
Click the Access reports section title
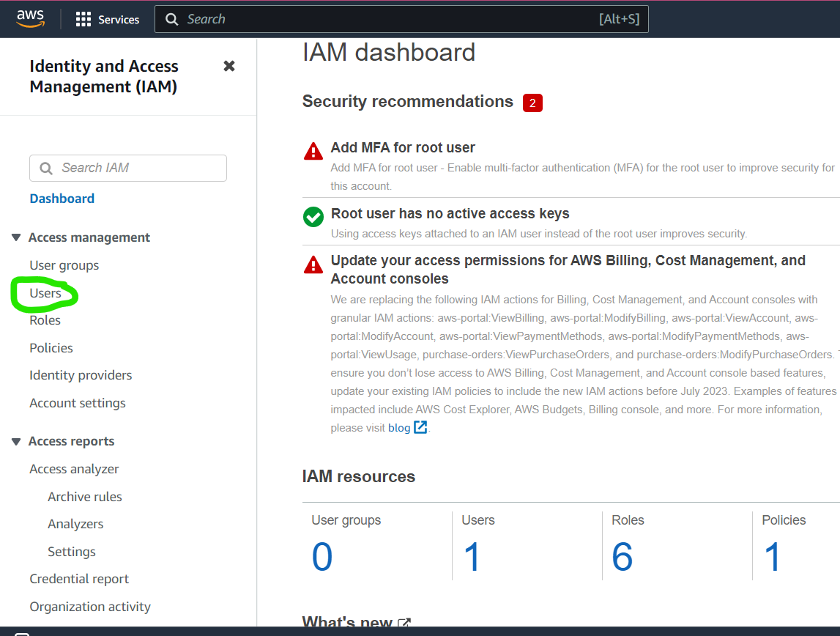click(71, 442)
